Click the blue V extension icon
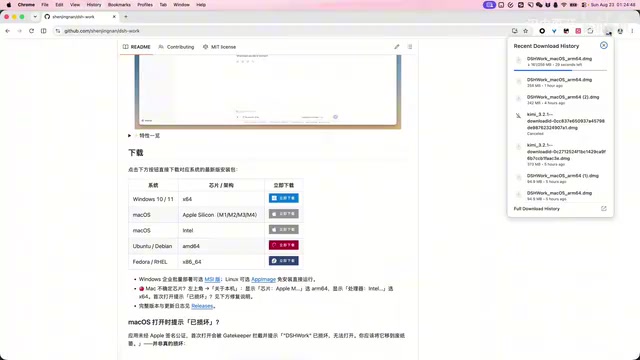The image size is (640, 360). coord(554,31)
